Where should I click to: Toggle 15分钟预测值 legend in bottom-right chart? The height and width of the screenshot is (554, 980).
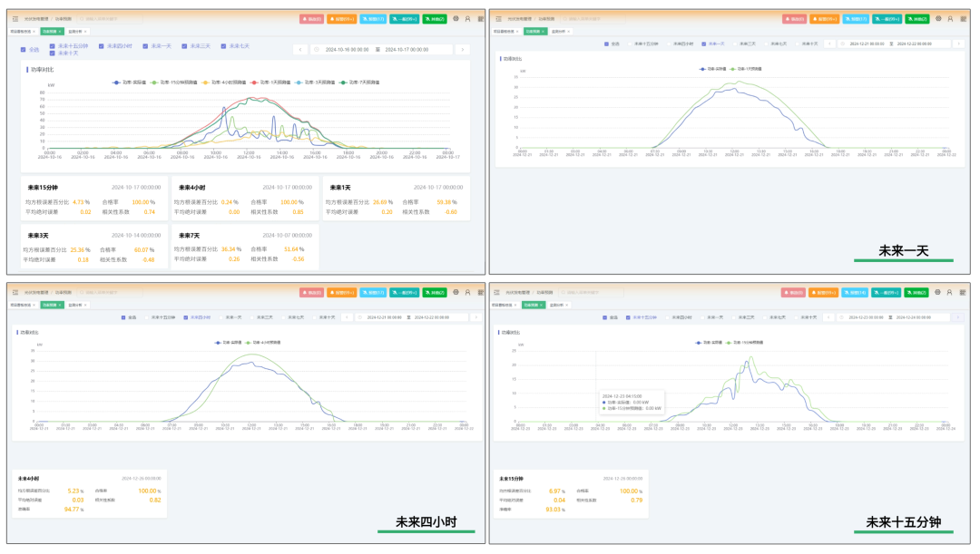pyautogui.click(x=746, y=342)
